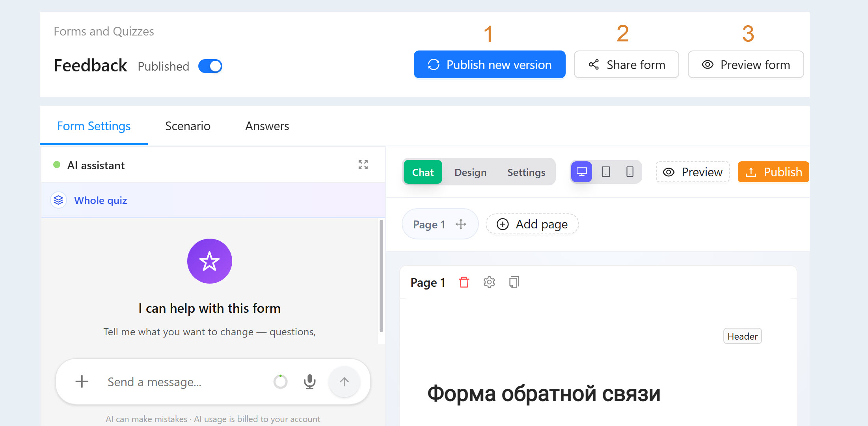The width and height of the screenshot is (868, 426).
Task: Click the microphone voice input icon
Action: tap(310, 381)
